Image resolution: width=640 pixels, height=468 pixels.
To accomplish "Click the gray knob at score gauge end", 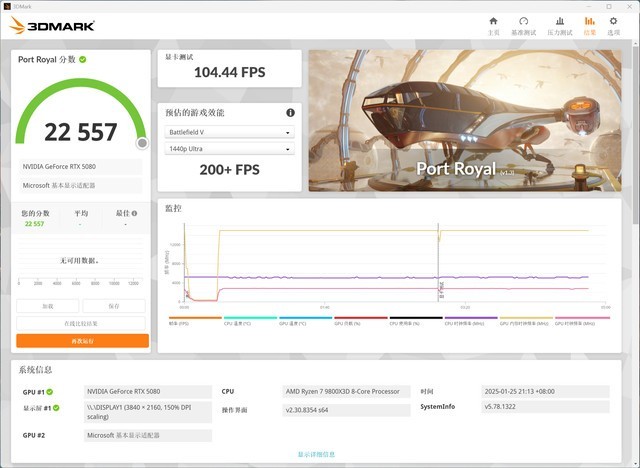I will (142, 143).
